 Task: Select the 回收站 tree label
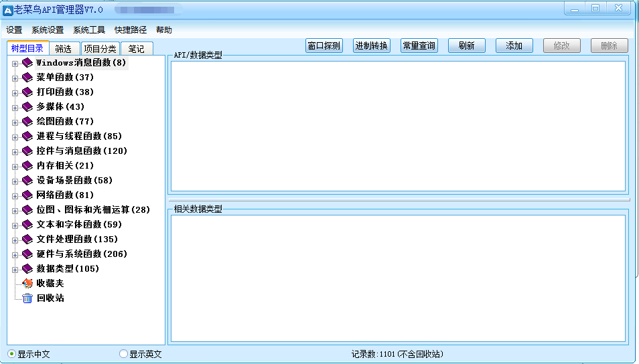50,298
